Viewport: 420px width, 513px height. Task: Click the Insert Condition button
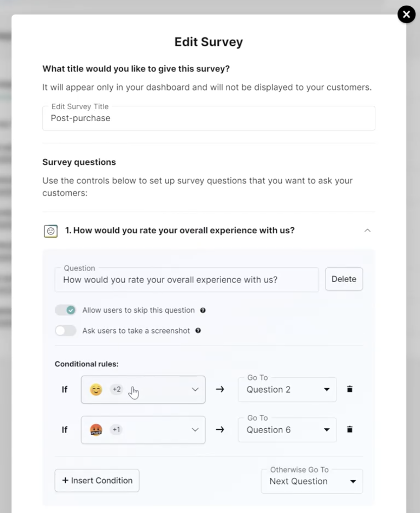[x=97, y=480]
